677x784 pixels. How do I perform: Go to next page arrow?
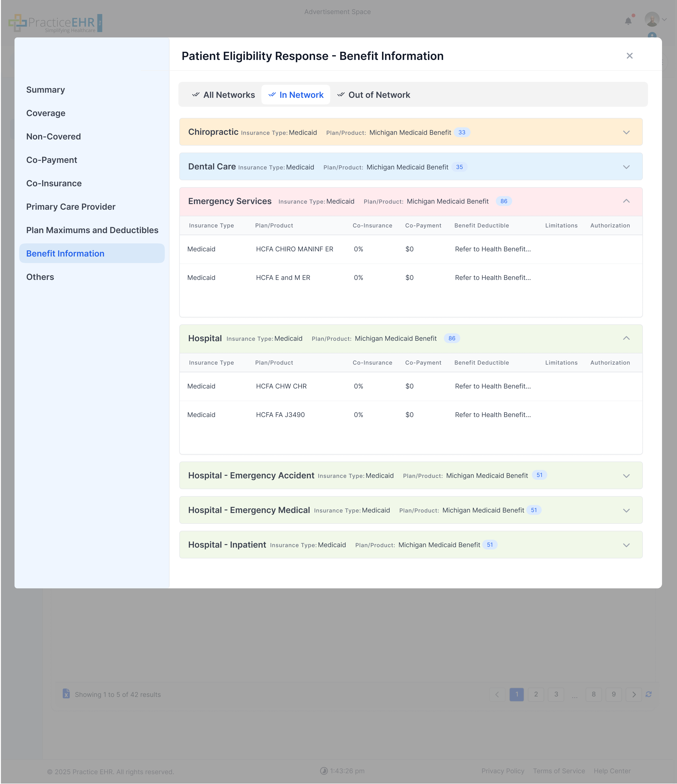(633, 694)
